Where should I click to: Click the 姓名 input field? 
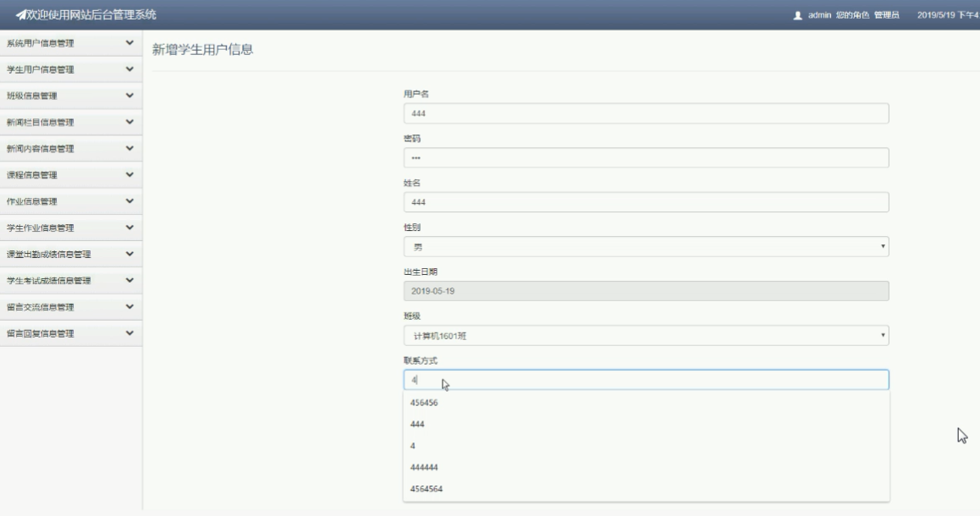pos(647,202)
